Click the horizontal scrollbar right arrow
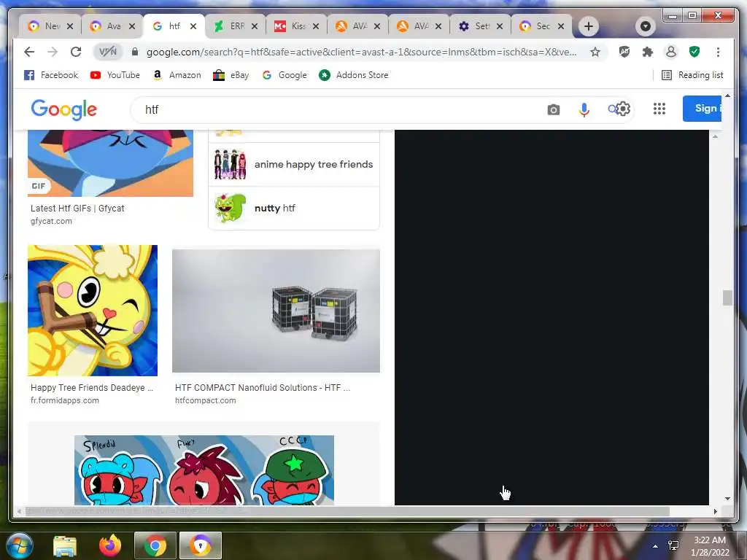The height and width of the screenshot is (560, 747). click(716, 511)
